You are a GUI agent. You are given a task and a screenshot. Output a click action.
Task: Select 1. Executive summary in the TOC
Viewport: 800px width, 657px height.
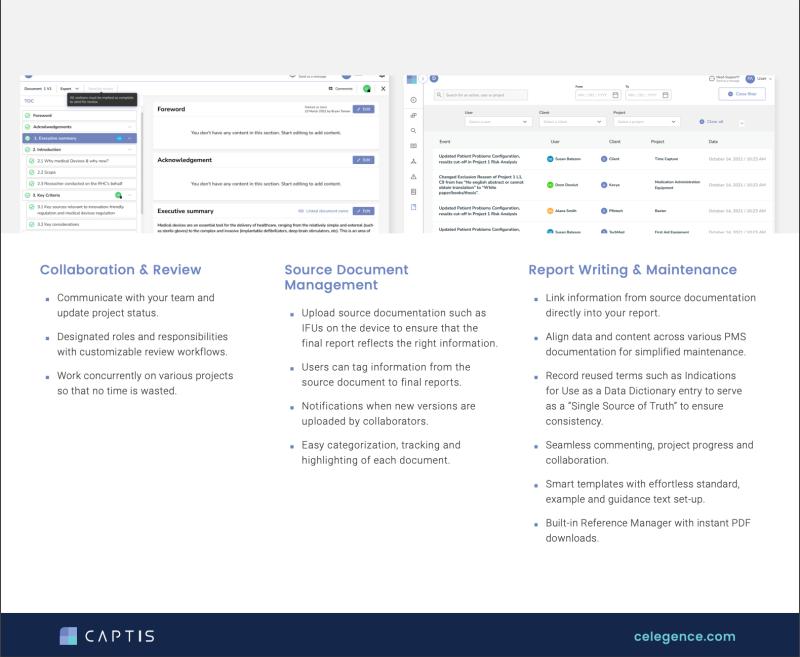[x=80, y=138]
